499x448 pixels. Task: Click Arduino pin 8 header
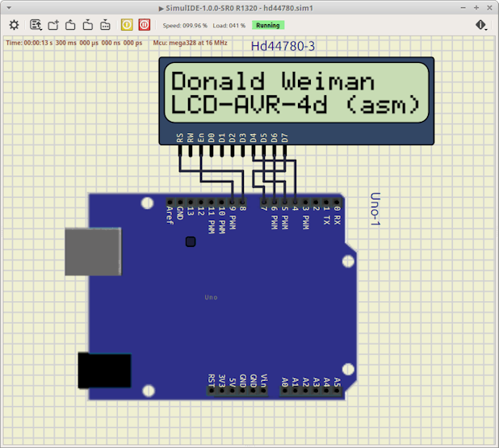[242, 202]
